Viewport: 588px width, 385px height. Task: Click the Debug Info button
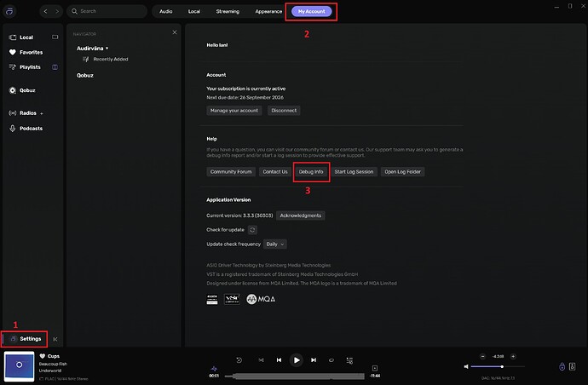[x=311, y=171]
